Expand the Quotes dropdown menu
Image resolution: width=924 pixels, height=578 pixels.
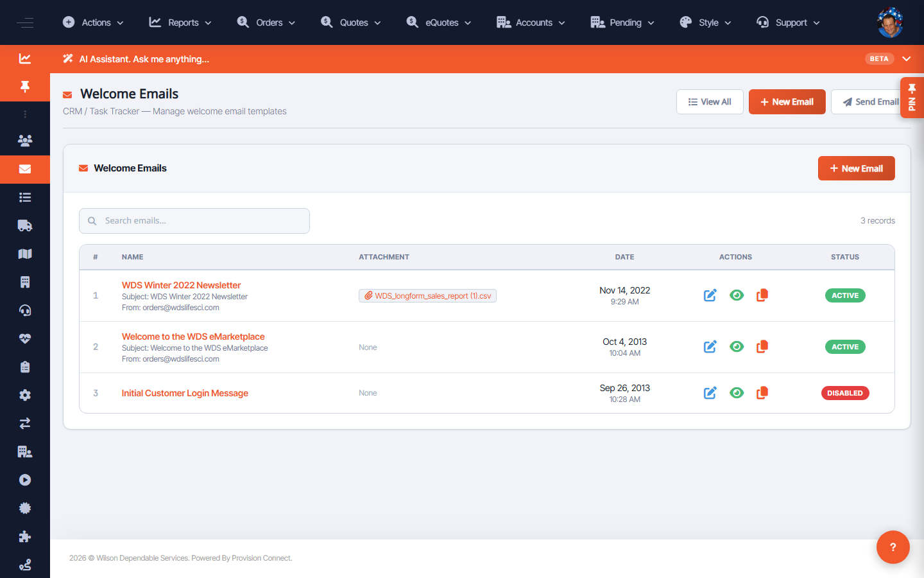[351, 22]
